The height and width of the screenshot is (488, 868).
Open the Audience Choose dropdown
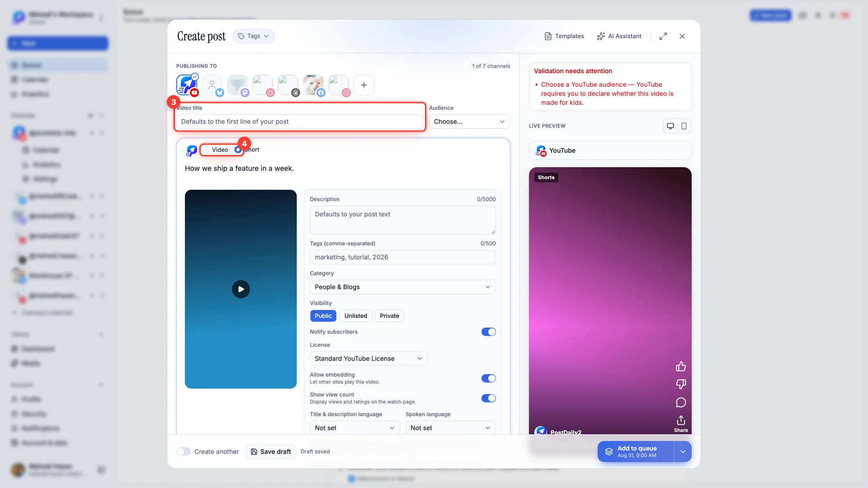(469, 122)
